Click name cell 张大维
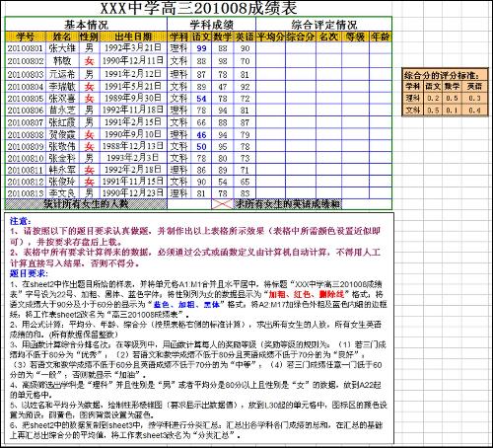 coord(62,48)
